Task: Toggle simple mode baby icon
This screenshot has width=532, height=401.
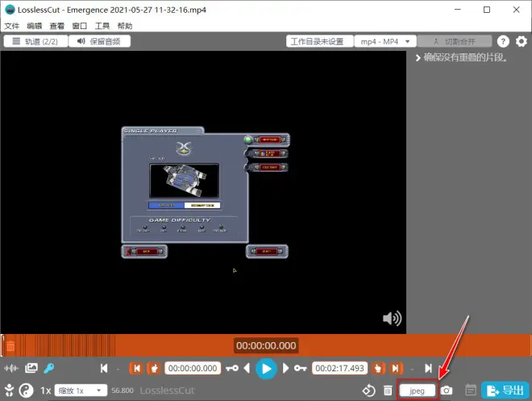Action: pyautogui.click(x=9, y=391)
